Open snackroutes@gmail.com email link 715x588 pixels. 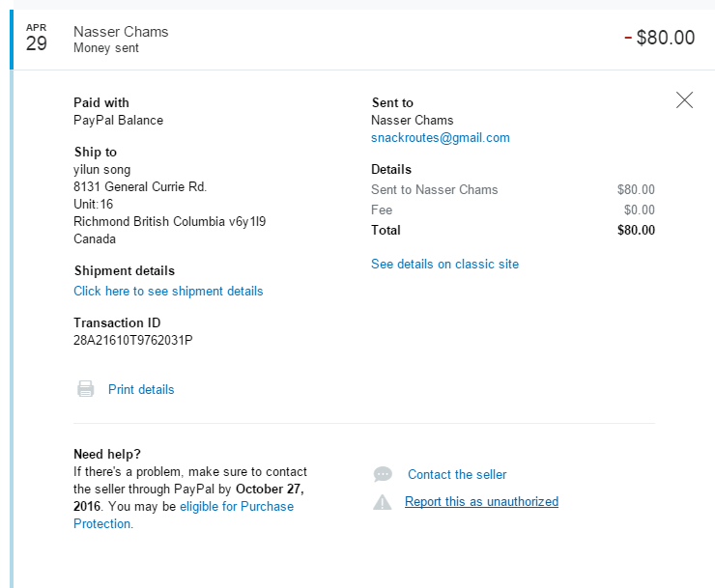coord(440,138)
